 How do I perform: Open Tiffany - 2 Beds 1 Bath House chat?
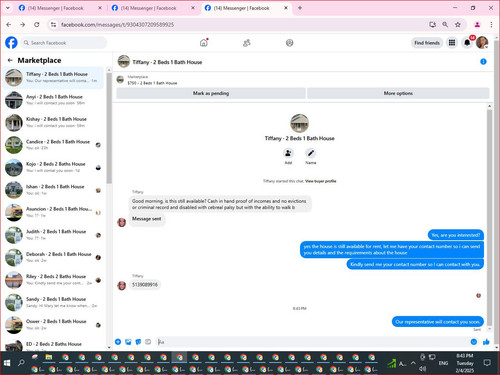[x=53, y=77]
